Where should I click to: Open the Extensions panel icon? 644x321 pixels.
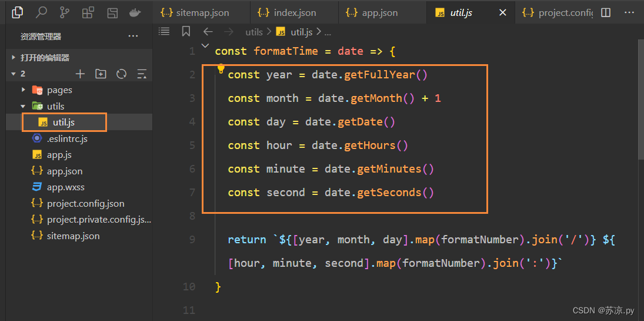[88, 12]
